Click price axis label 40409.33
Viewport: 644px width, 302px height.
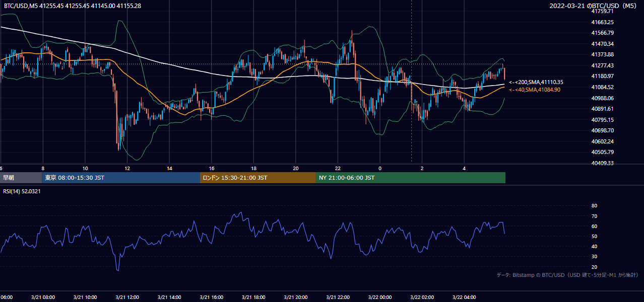[x=602, y=163]
